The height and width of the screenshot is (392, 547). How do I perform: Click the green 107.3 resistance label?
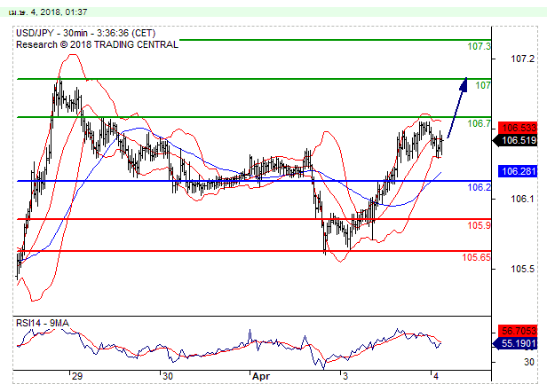(479, 46)
